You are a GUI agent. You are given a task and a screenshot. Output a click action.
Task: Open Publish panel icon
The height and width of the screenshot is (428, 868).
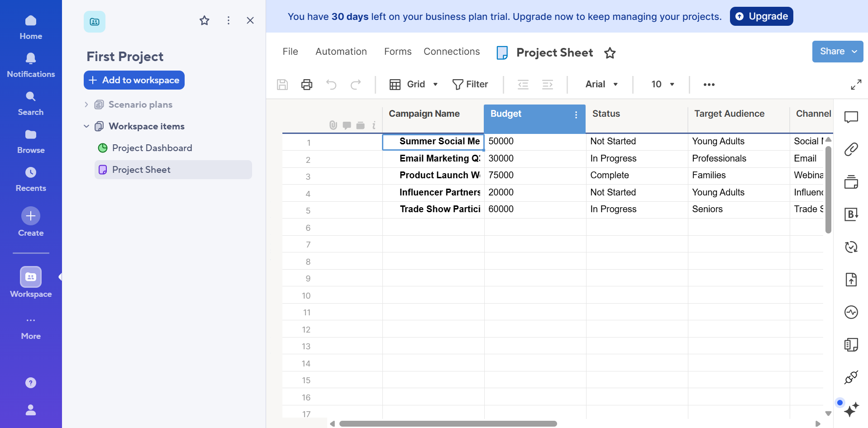tap(851, 280)
